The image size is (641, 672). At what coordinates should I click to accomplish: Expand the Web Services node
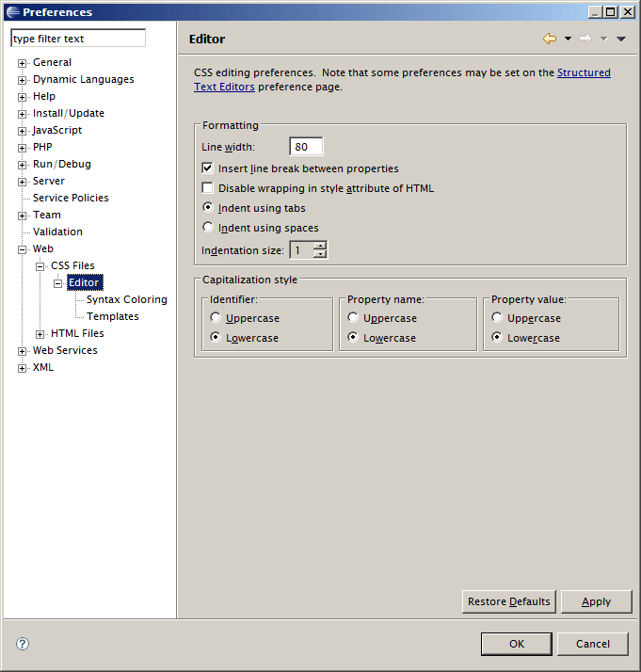[22, 351]
